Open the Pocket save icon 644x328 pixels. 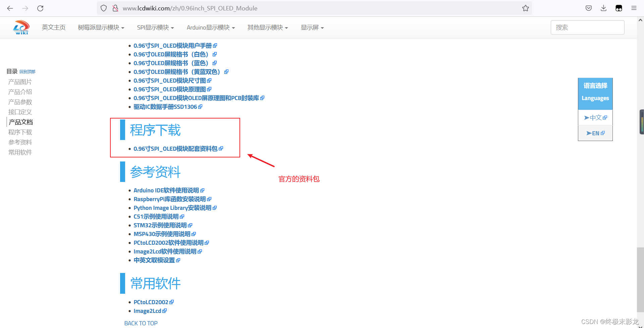[589, 8]
